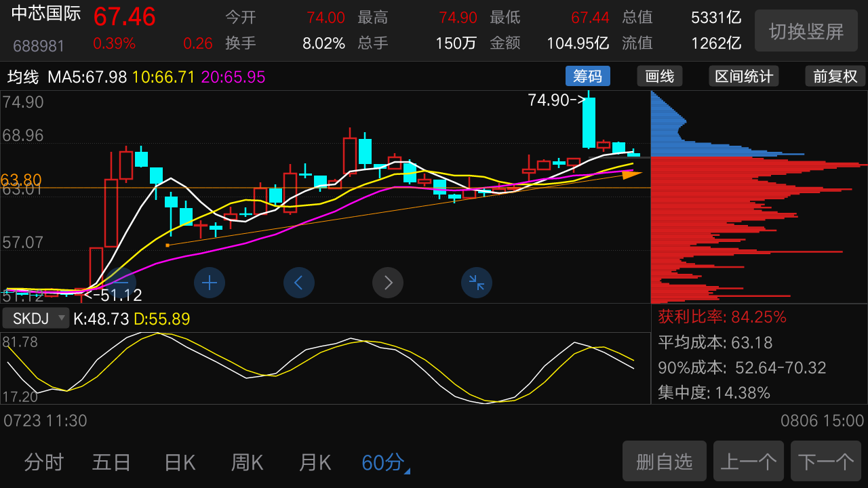Click the zoom in plus icon on the chart

pyautogui.click(x=210, y=283)
